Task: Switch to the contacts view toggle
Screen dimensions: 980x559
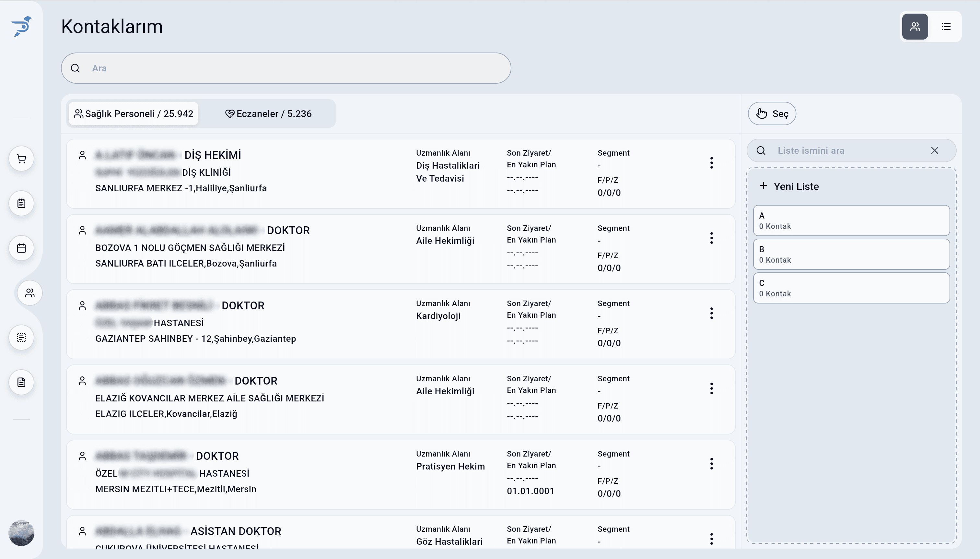Action: click(915, 27)
